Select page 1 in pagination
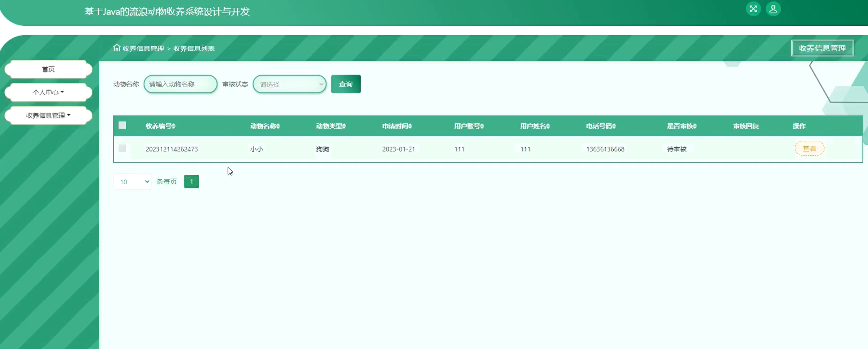Viewport: 868px width, 349px height. coord(191,182)
